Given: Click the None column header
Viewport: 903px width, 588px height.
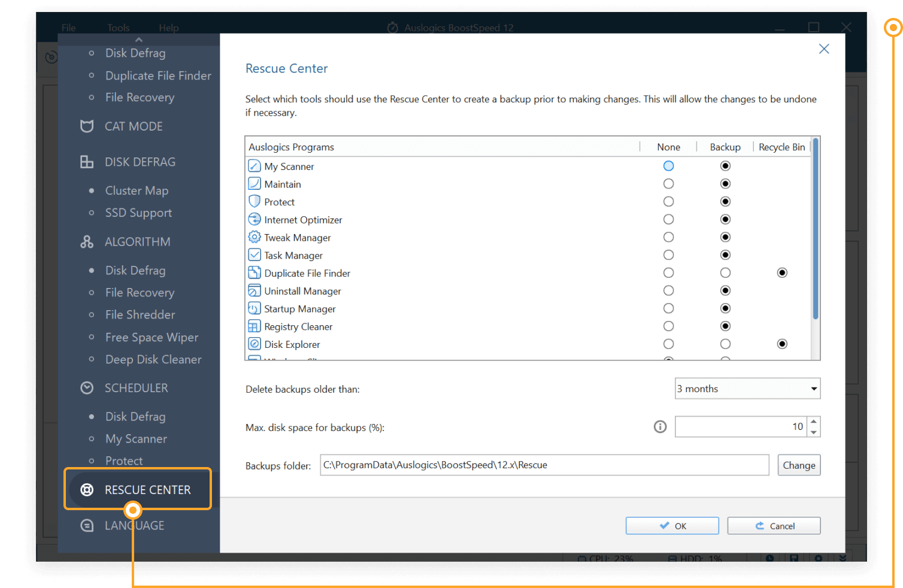Looking at the screenshot, I should click(668, 147).
